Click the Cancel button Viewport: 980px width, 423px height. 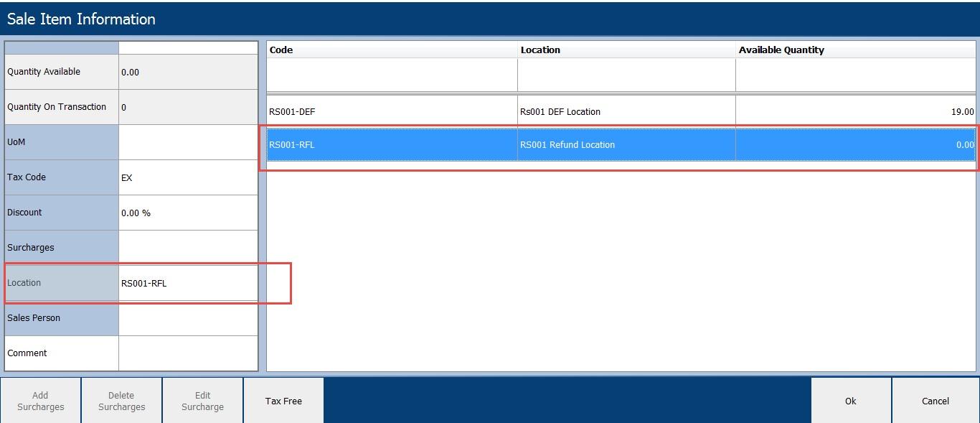[x=936, y=401]
